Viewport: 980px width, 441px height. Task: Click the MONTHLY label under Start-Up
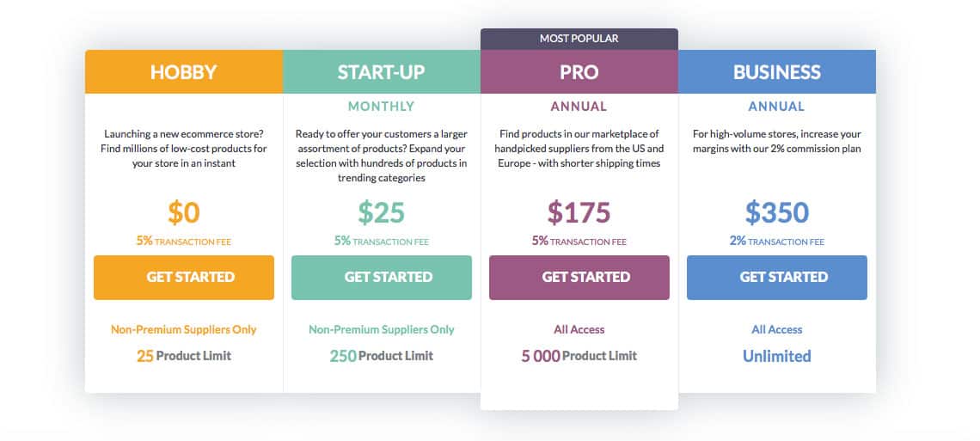[x=381, y=107]
